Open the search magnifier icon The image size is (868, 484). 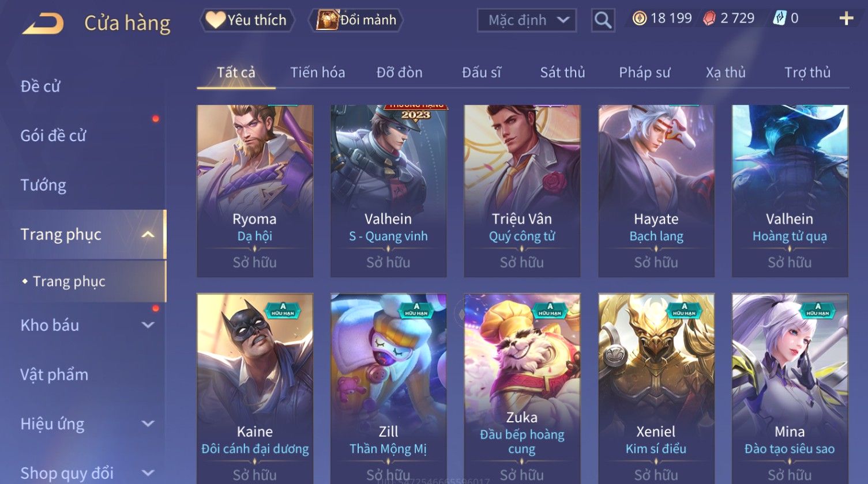[x=603, y=20]
